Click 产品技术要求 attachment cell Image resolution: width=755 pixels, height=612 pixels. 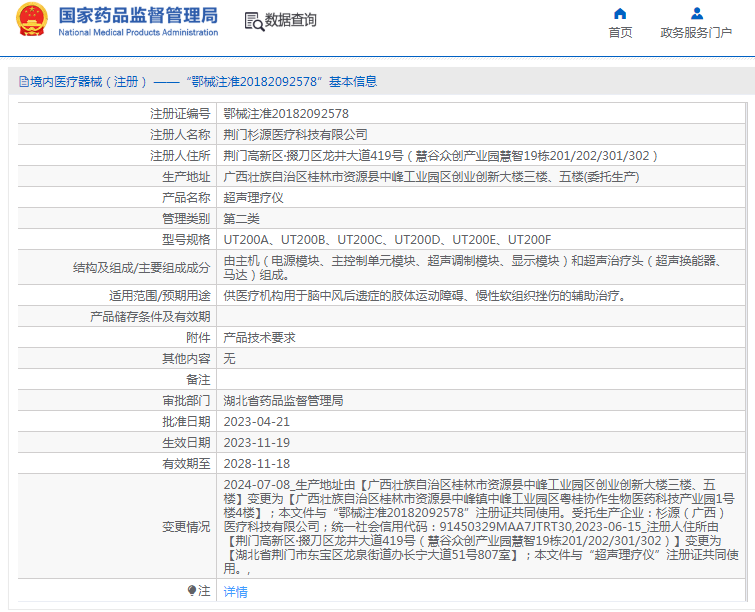tap(259, 338)
